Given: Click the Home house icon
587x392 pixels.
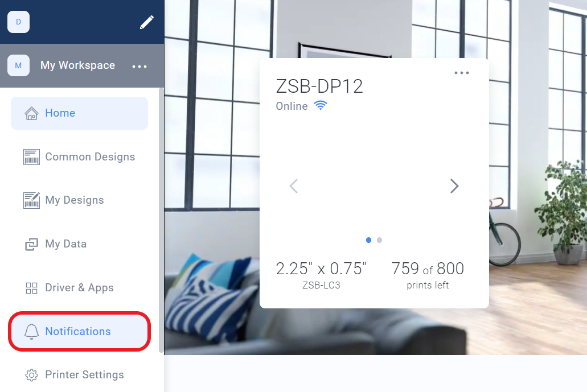Looking at the screenshot, I should pos(31,113).
